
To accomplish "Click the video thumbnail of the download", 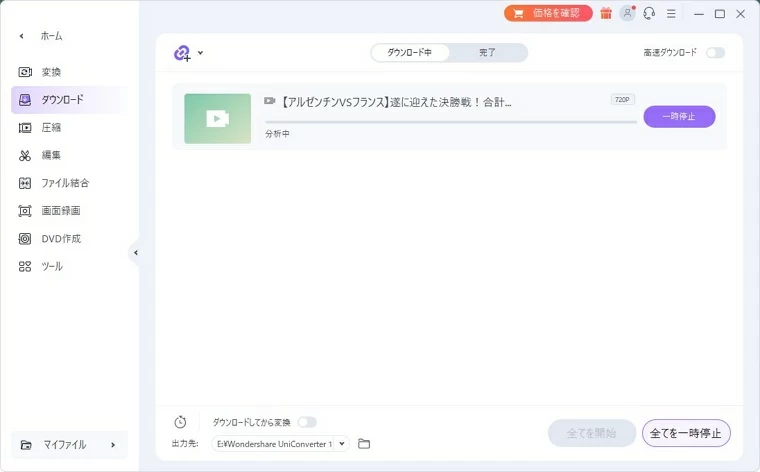I will [218, 118].
